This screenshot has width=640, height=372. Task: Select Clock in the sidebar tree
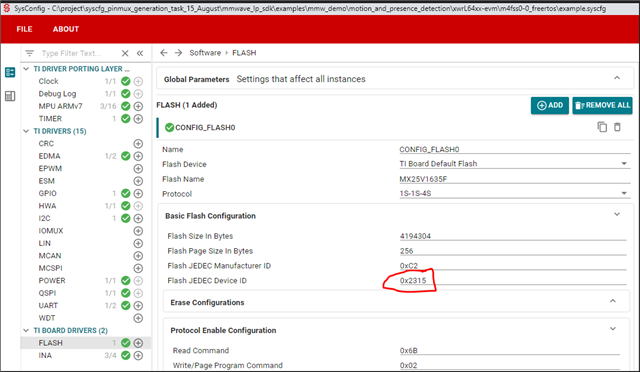[x=48, y=81]
